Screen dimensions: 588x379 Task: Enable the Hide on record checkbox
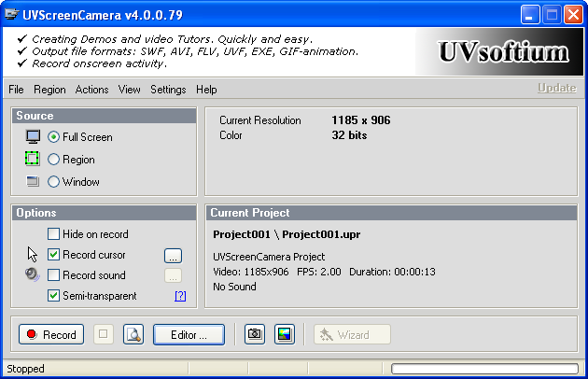(x=53, y=233)
